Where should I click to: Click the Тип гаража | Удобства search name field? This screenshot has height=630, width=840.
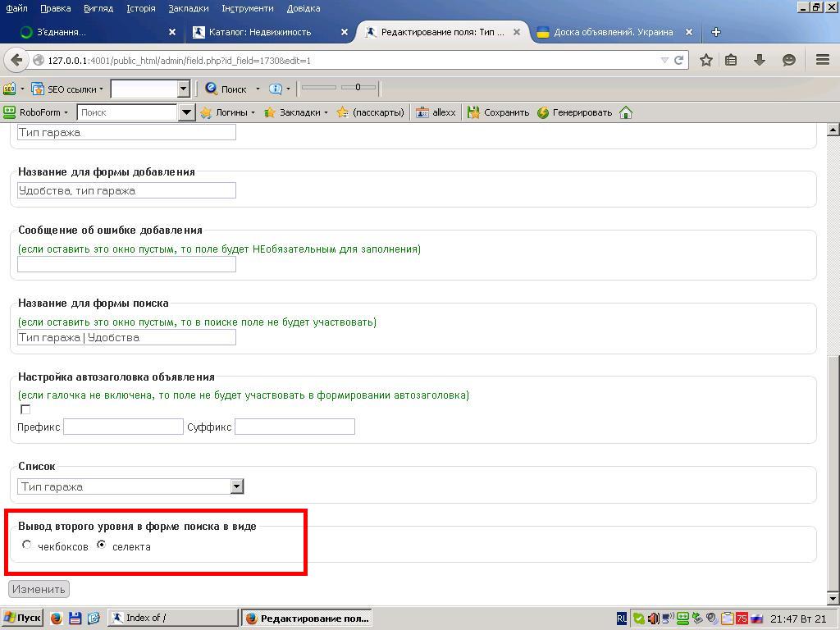pyautogui.click(x=126, y=337)
